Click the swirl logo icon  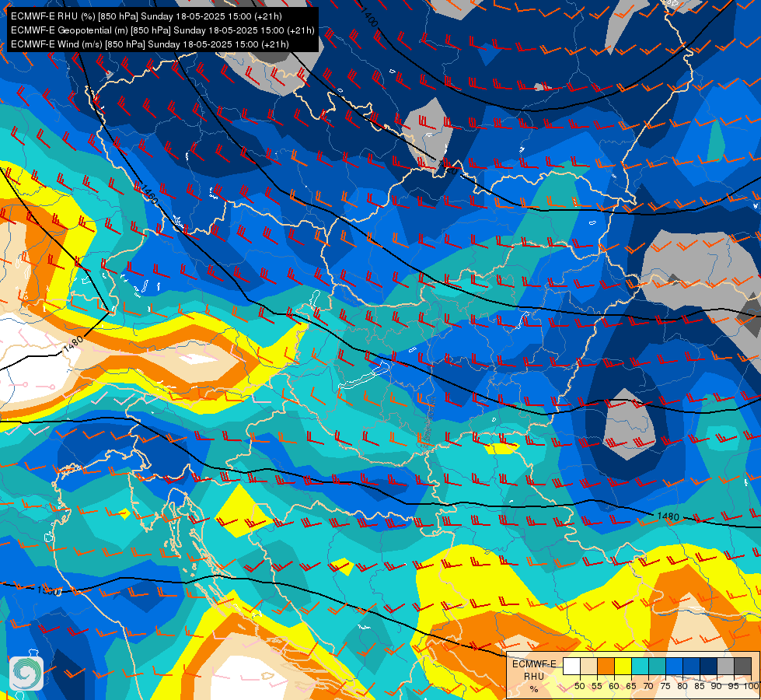pyautogui.click(x=26, y=674)
